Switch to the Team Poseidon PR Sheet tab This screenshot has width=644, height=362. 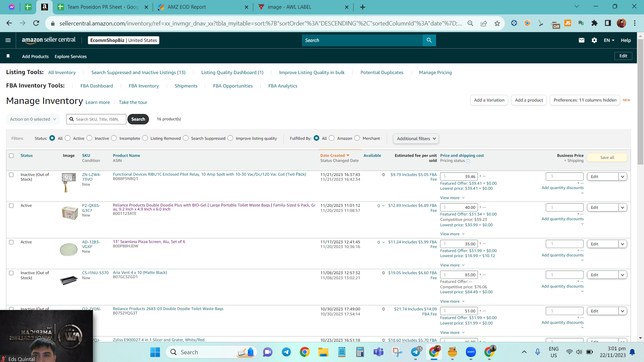click(x=102, y=7)
